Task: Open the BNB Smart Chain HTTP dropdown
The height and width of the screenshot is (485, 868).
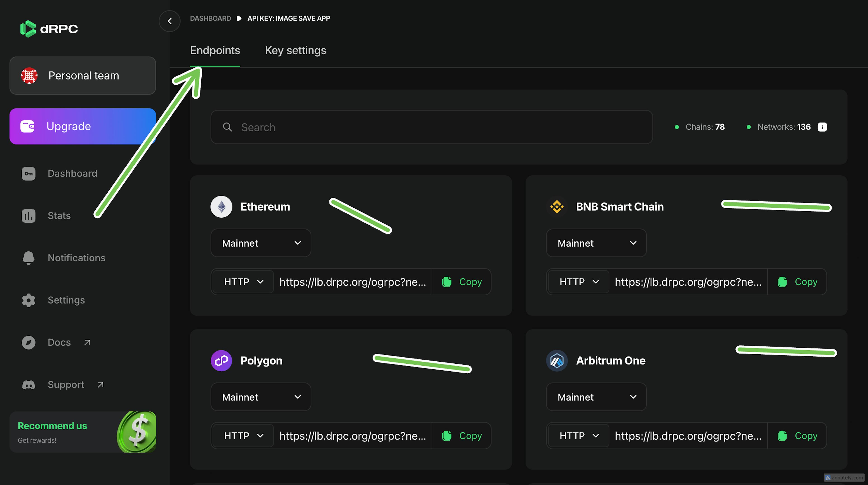Action: pos(579,282)
